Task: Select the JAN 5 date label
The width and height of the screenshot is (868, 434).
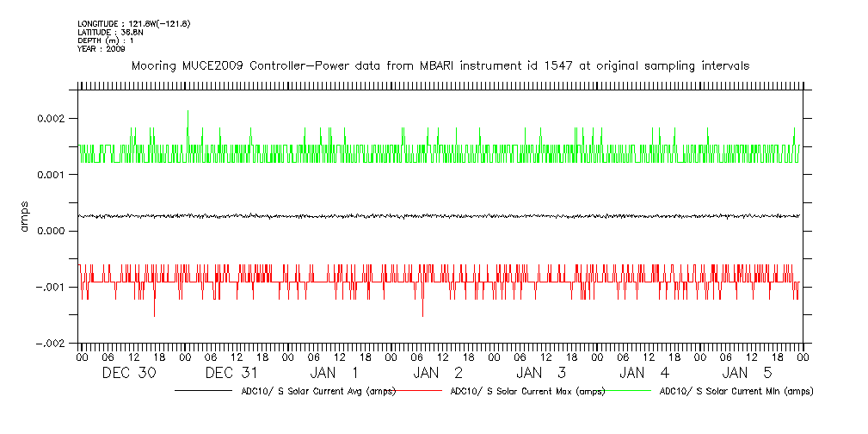Action: pos(748,374)
